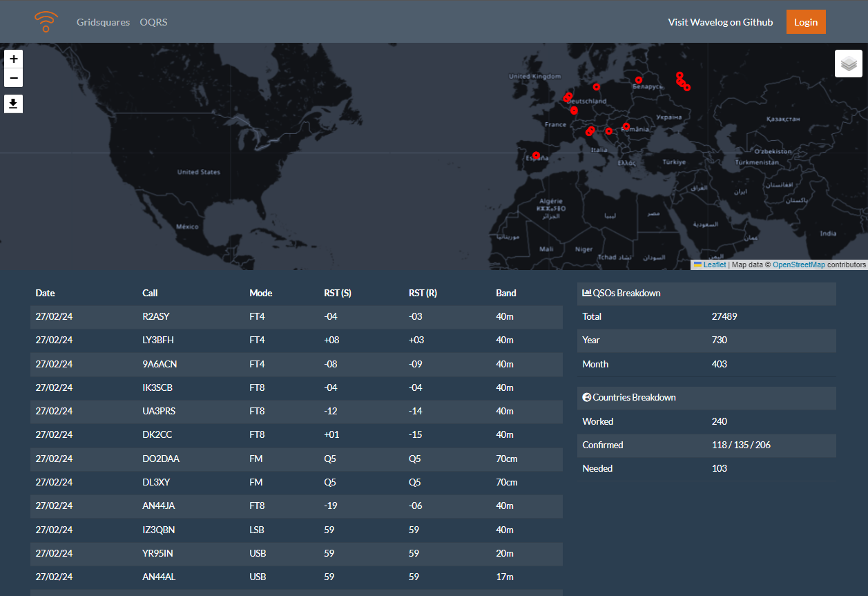This screenshot has width=868, height=596.
Task: Click the 17m band cell
Action: coord(505,577)
